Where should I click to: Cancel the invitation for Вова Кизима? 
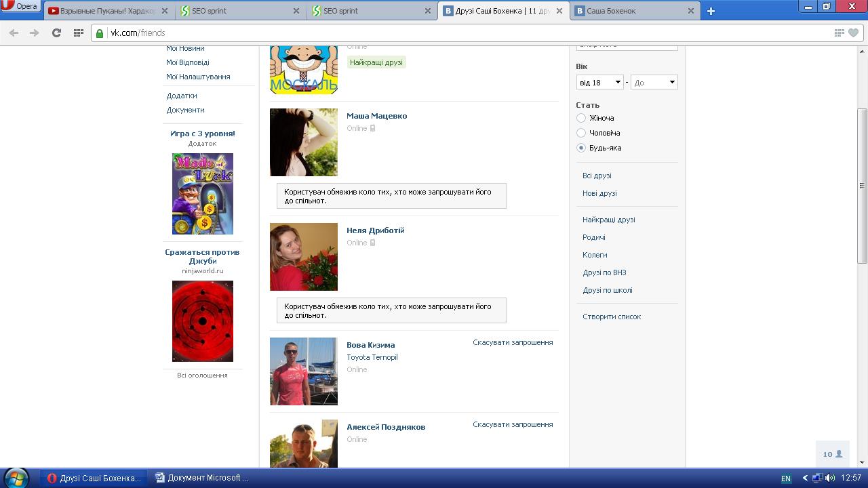click(x=513, y=342)
